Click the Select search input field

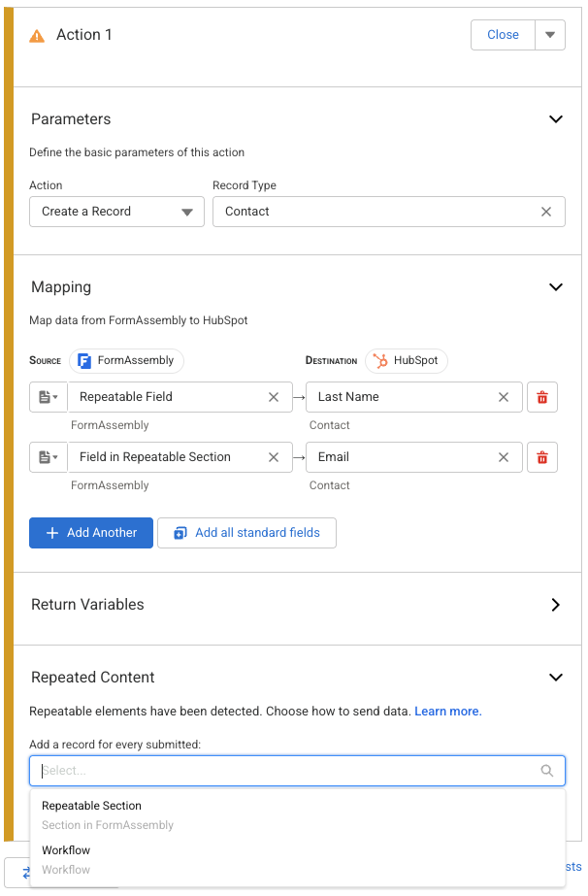[281, 771]
